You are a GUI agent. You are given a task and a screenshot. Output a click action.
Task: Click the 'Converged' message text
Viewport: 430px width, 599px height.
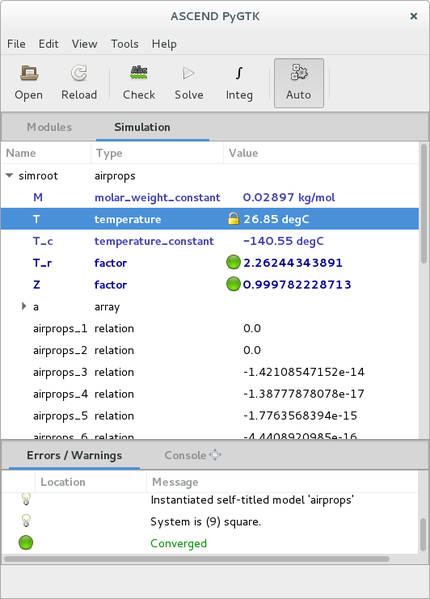(x=178, y=543)
